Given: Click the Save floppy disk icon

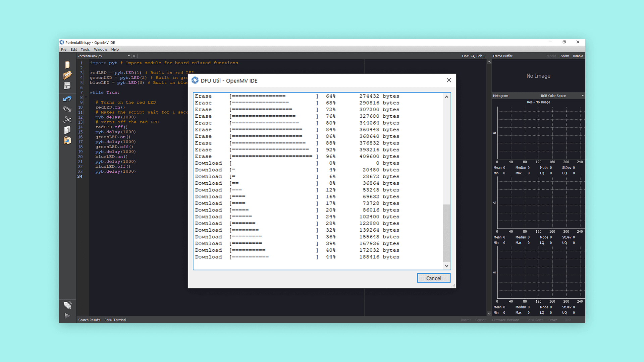Looking at the screenshot, I should 67,86.
